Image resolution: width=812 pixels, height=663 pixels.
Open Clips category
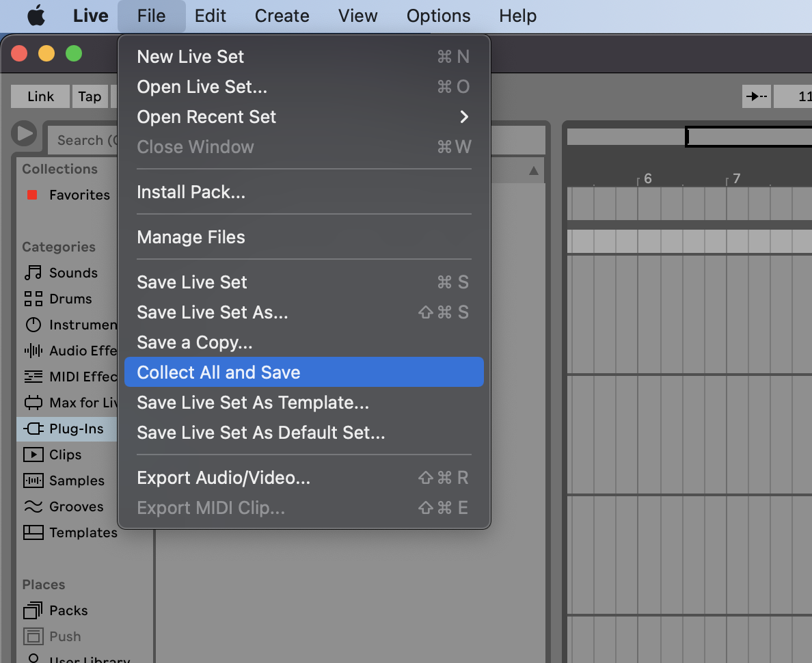67,455
